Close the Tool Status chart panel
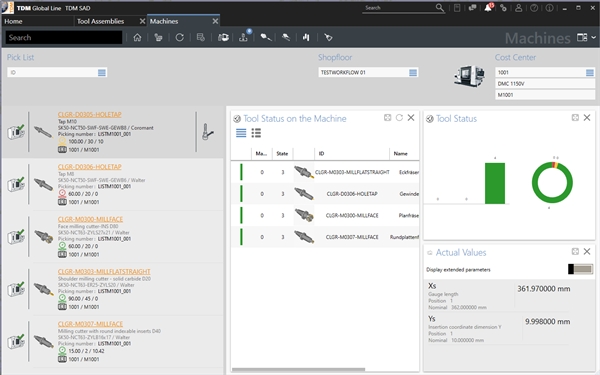 [x=587, y=118]
